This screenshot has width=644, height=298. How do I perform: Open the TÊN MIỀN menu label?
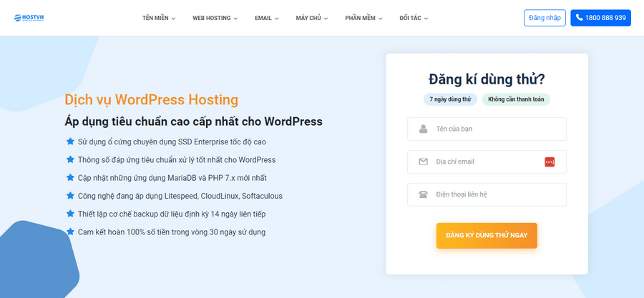point(155,18)
